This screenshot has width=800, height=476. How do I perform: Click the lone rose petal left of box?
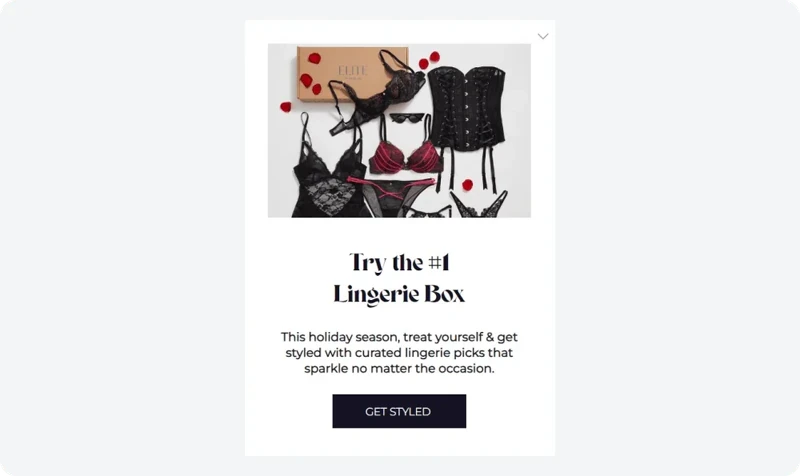pyautogui.click(x=286, y=107)
